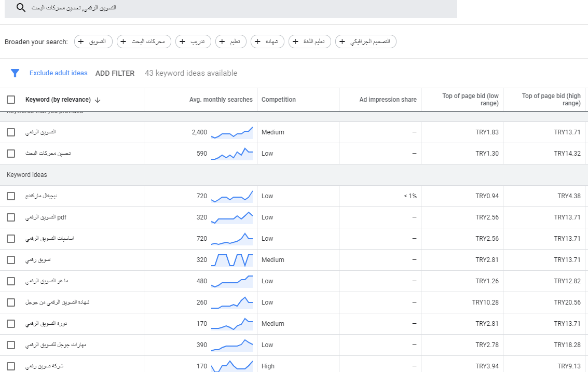
Task: Select keyword text شركة تسويق رقمي
Action: (44, 366)
